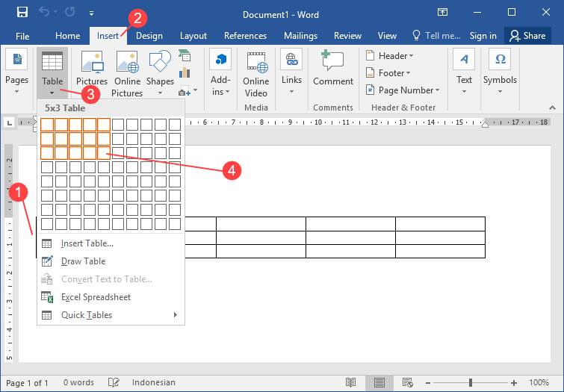This screenshot has height=392, width=564.
Task: Open the Links dropdown
Action: point(291,72)
